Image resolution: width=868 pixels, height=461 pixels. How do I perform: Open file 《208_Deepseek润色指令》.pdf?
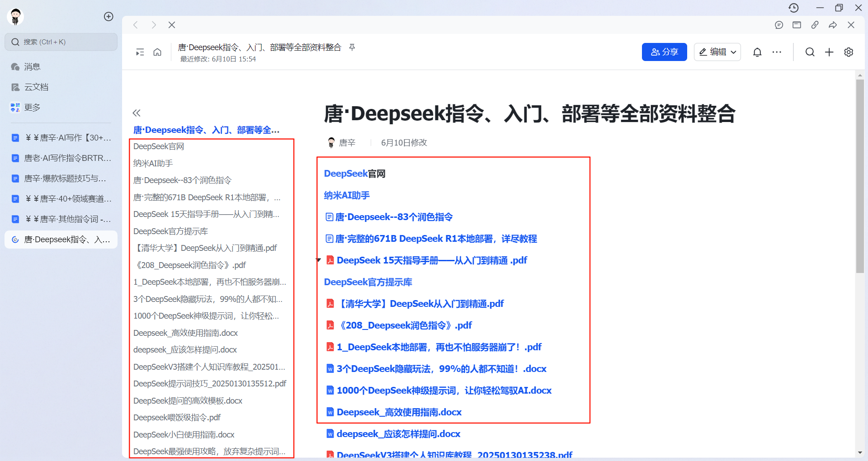coord(399,325)
